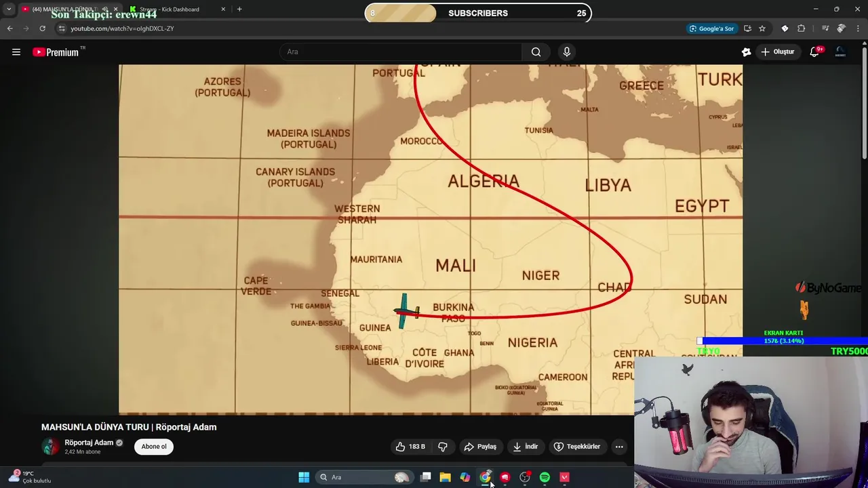Viewport: 868px width, 488px height.
Task: Click the page vertical scrollbar
Action: [864, 102]
